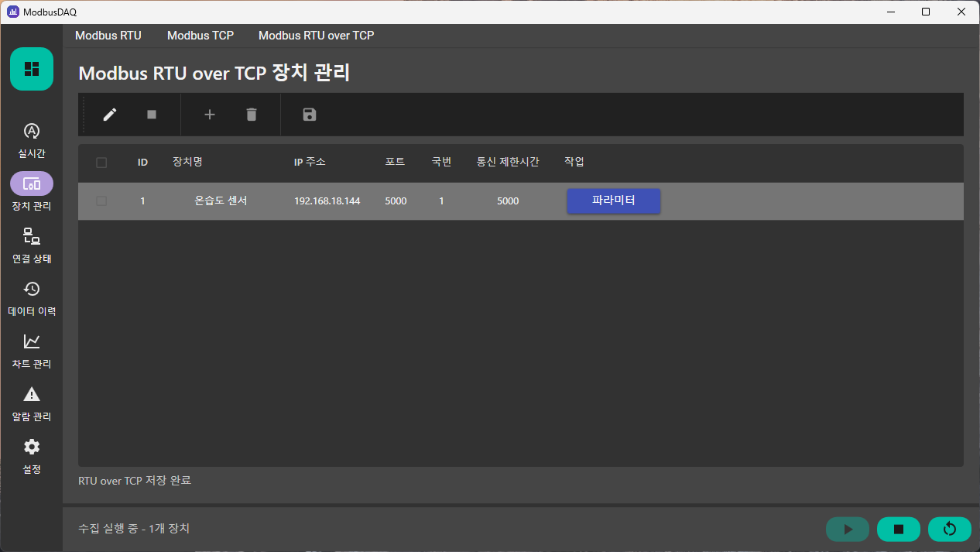980x552 pixels.
Task: Click the 통신 제한시간 column header
Action: click(x=508, y=162)
